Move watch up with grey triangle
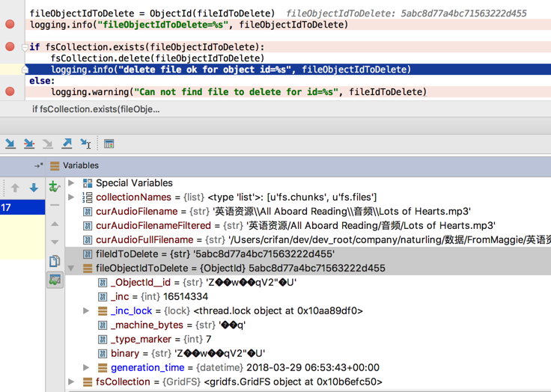Image resolution: width=551 pixels, height=392 pixels. (x=55, y=224)
